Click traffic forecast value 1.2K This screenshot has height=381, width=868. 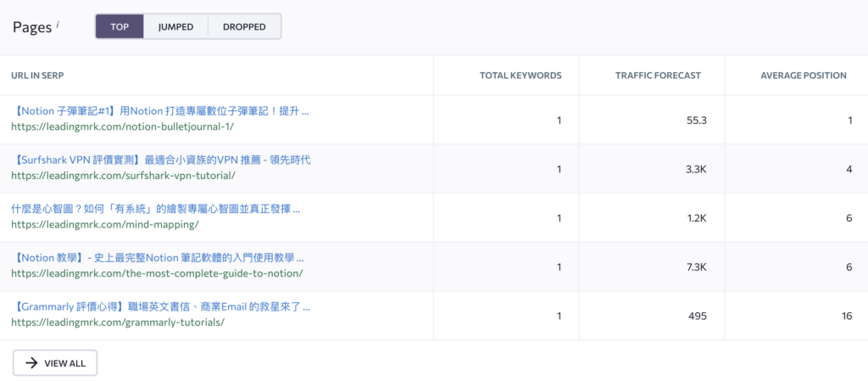point(697,218)
